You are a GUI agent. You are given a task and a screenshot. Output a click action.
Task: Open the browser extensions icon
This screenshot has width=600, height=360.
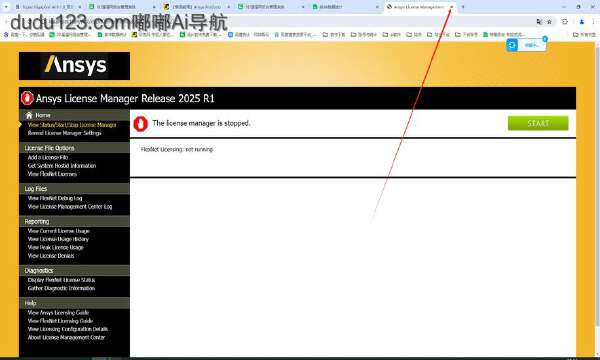click(565, 22)
